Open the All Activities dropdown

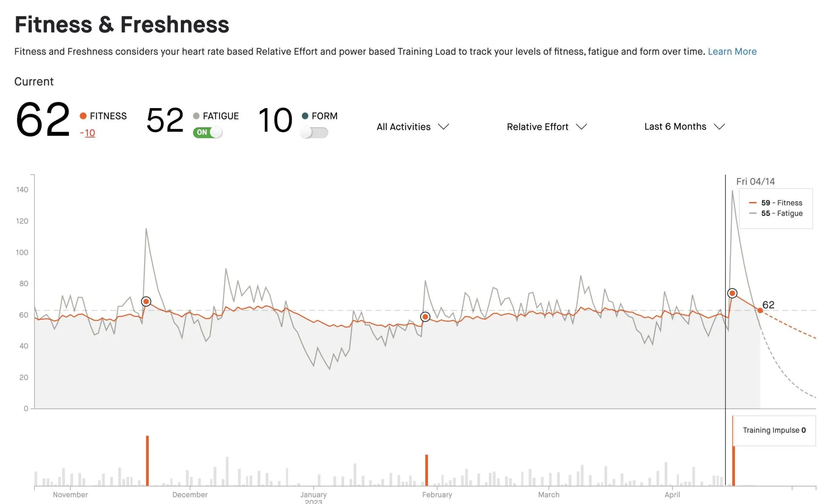pyautogui.click(x=412, y=127)
